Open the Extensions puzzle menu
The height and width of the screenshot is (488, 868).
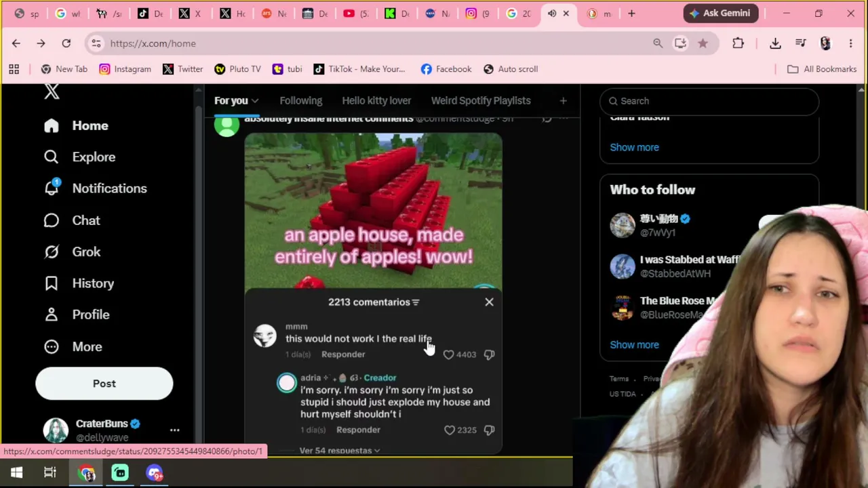738,43
